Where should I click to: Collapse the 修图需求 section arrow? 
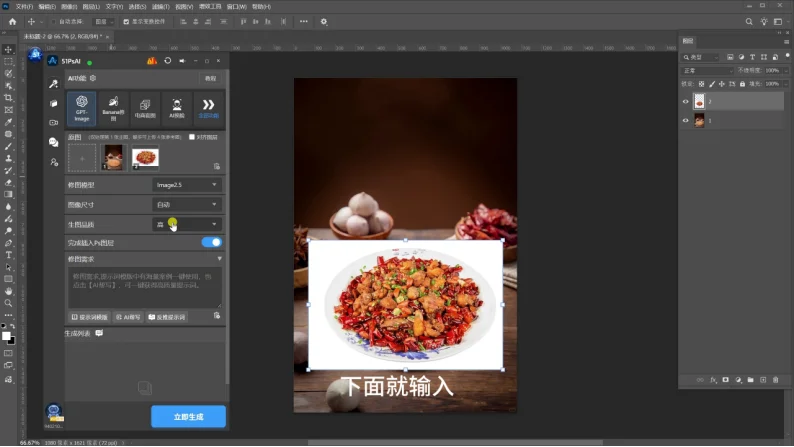coord(220,259)
